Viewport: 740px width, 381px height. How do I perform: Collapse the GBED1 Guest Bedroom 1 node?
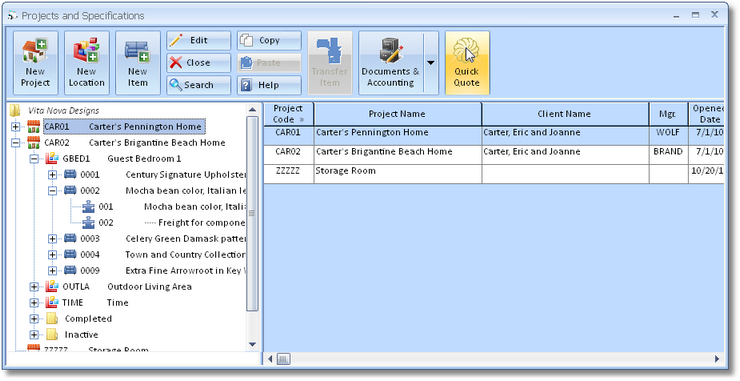(x=34, y=159)
